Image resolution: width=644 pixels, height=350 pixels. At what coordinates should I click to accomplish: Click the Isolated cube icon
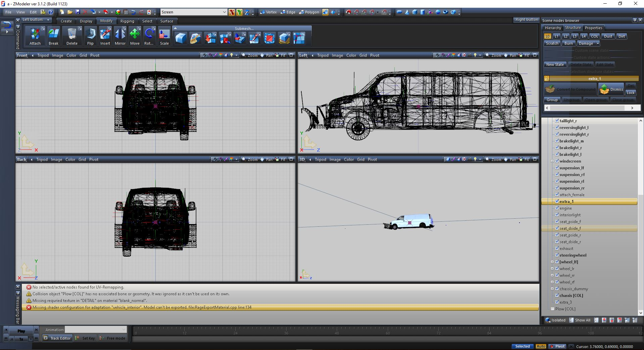[548, 320]
